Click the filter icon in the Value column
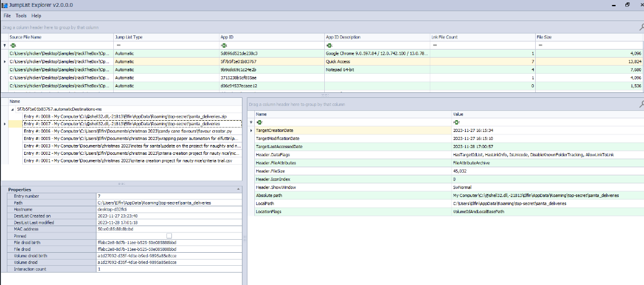 [457, 122]
